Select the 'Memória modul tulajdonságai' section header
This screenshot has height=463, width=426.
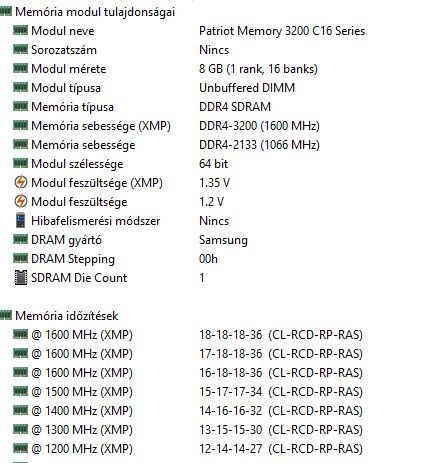(x=95, y=12)
